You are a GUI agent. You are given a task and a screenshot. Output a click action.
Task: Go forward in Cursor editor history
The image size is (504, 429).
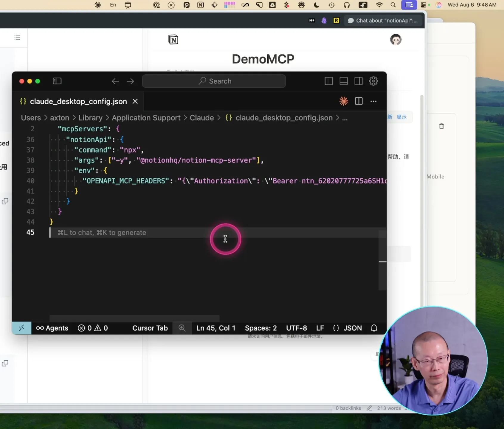pos(130,81)
